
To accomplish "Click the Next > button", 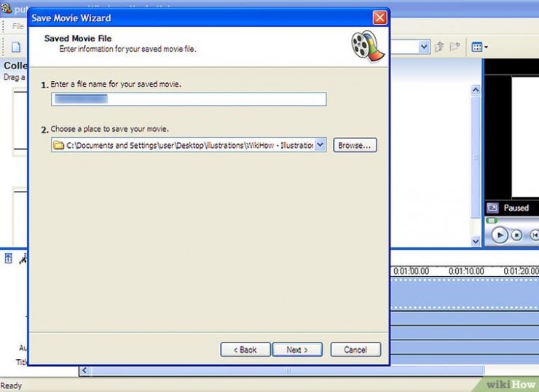I will 297,350.
